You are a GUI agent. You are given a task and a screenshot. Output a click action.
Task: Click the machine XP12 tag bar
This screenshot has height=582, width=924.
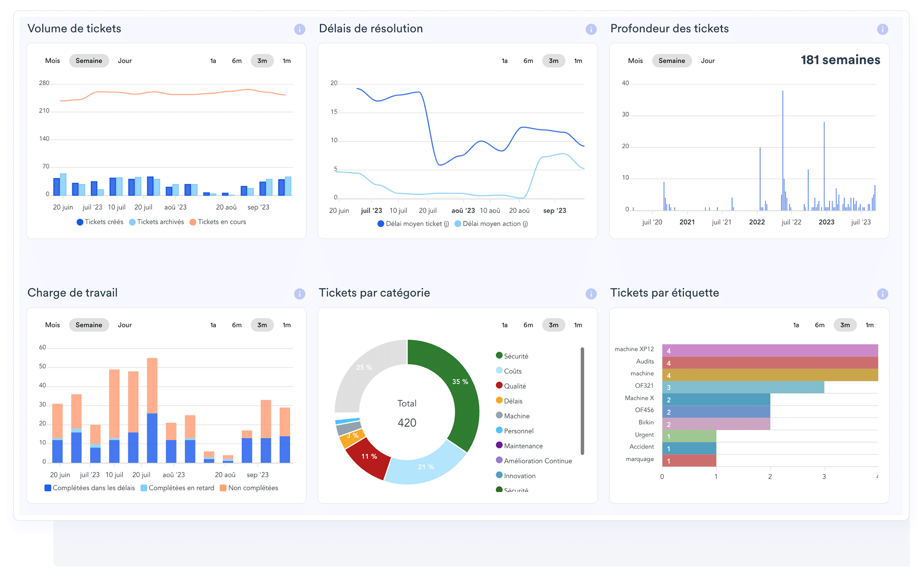[x=770, y=351]
